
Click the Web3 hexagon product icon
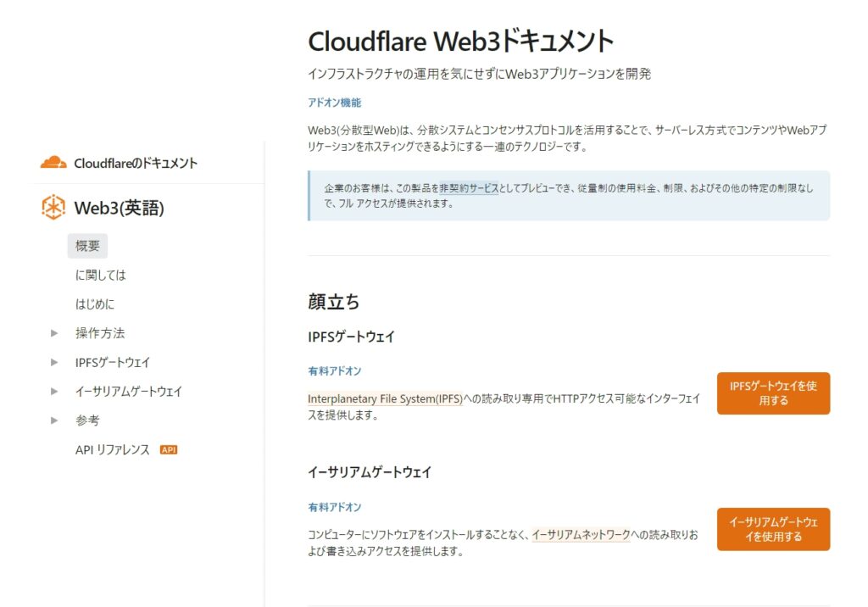(53, 208)
